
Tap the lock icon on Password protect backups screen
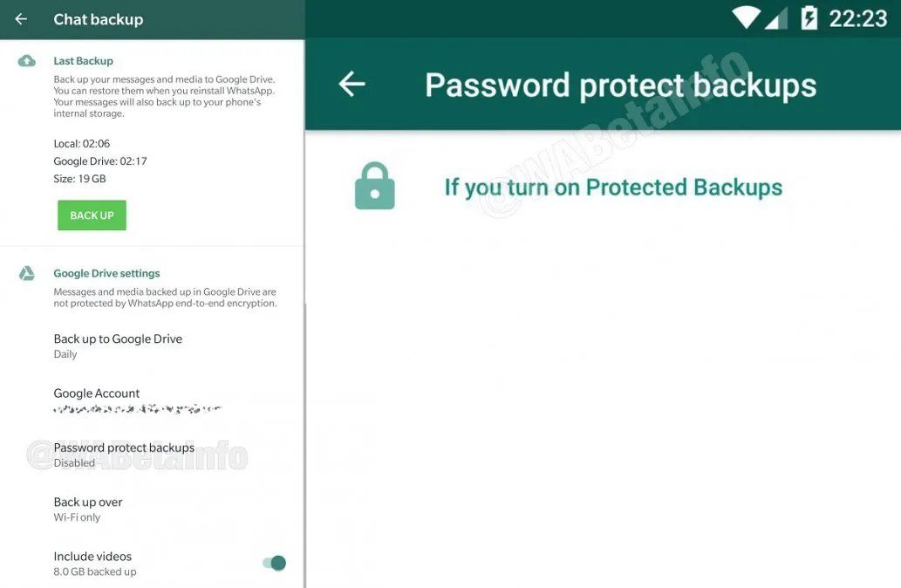[x=374, y=185]
